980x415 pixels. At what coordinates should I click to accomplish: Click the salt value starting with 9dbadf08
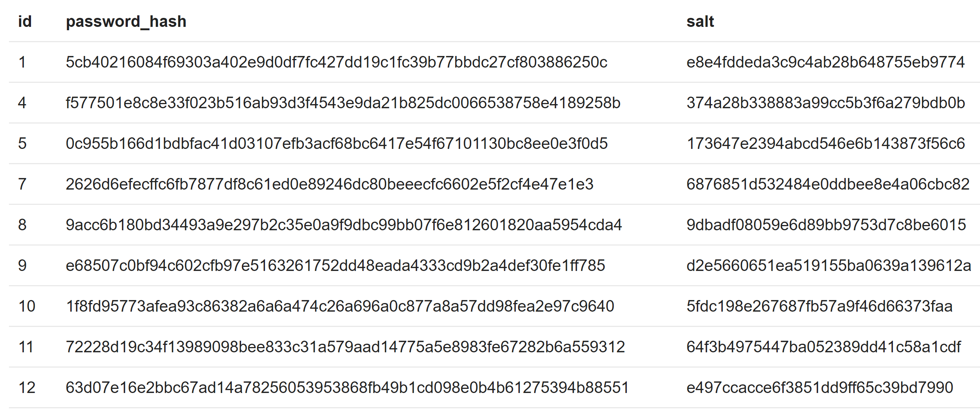(x=826, y=225)
